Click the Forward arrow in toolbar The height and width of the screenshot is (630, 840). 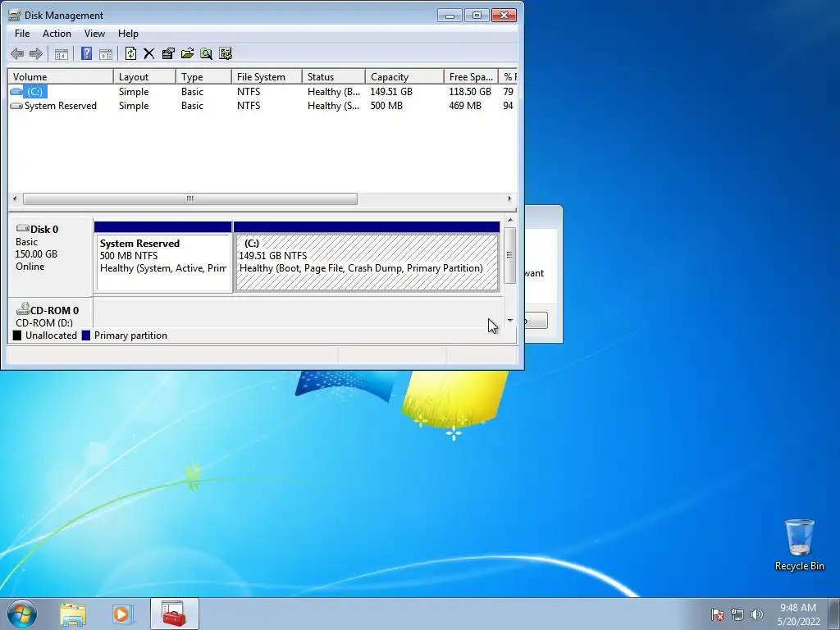pos(36,53)
